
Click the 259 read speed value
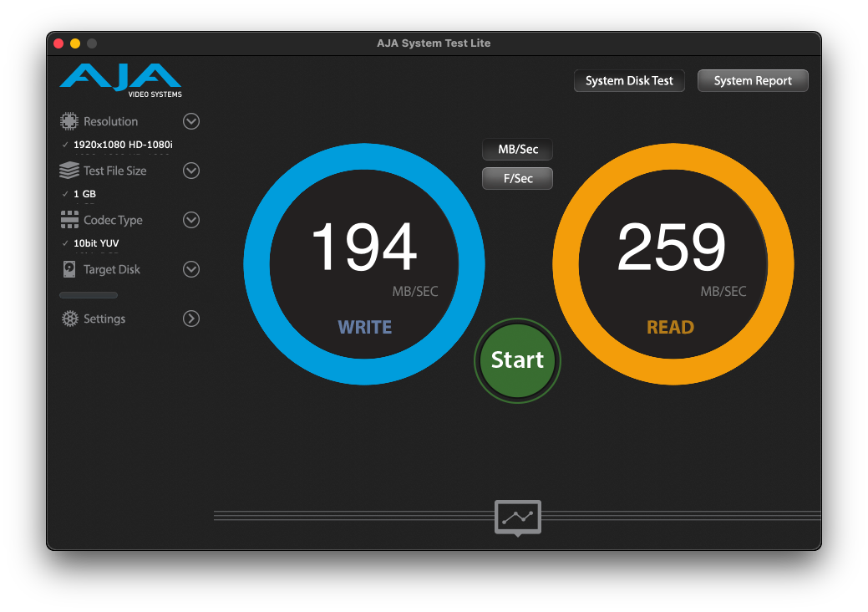point(671,246)
